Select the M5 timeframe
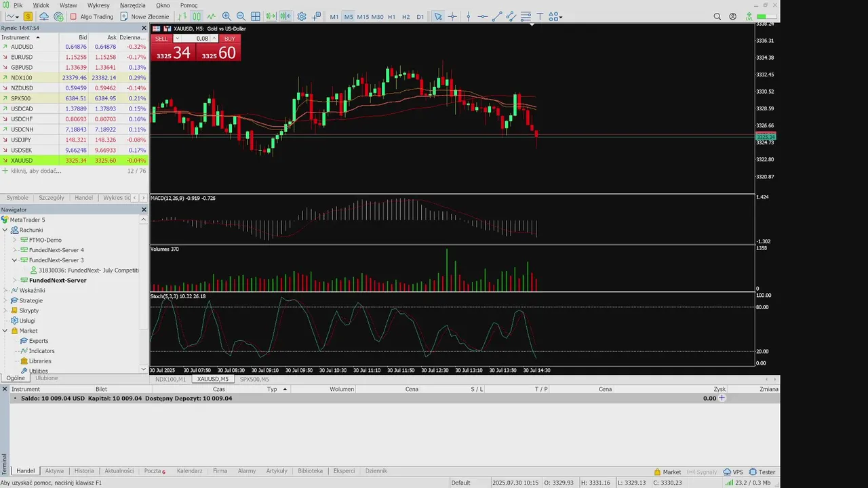The width and height of the screenshot is (868, 488). tap(349, 17)
